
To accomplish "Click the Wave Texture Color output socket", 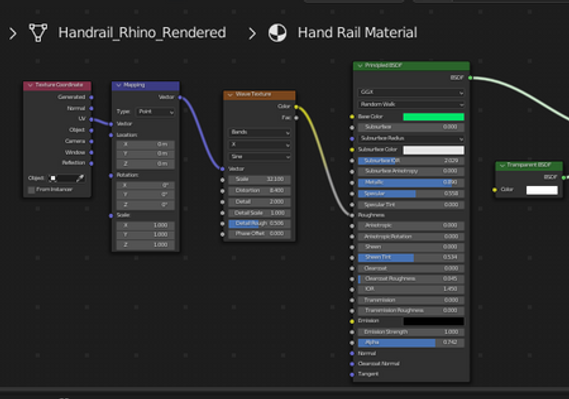I will 296,107.
